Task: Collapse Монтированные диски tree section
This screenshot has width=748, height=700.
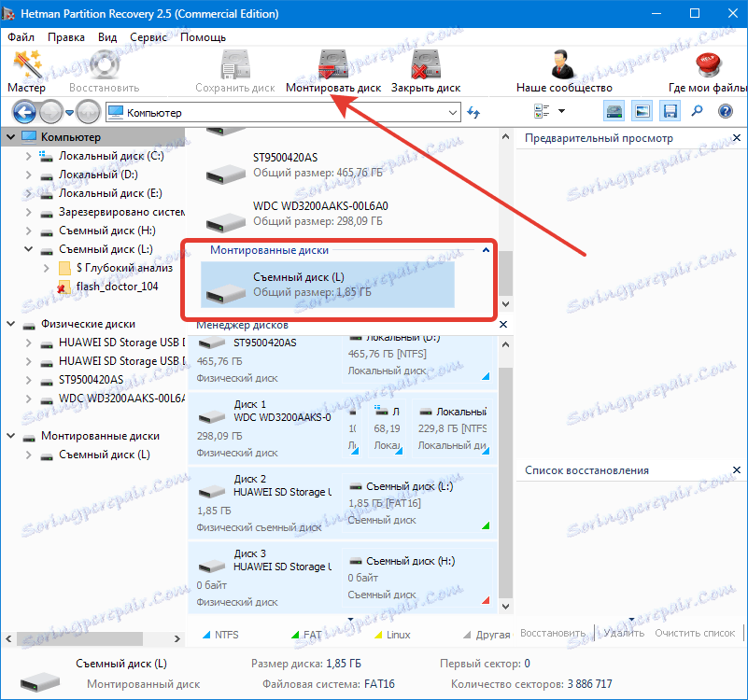Action: 11,436
